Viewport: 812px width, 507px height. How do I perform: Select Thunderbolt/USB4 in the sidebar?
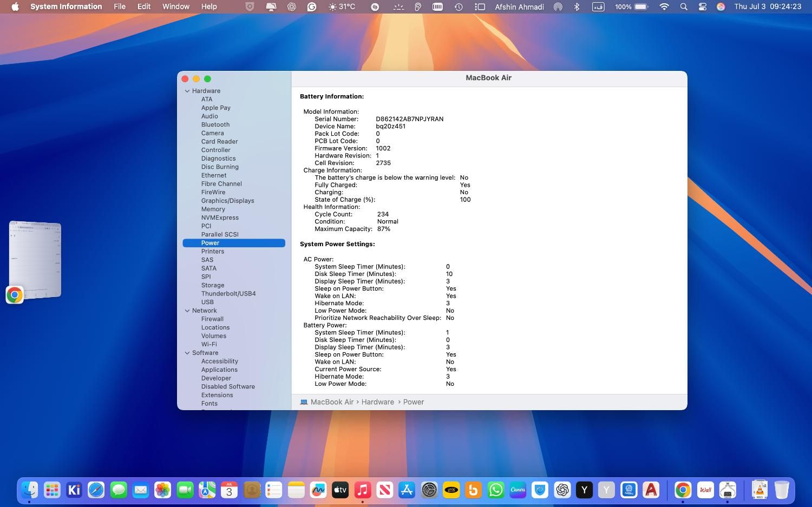[x=228, y=294]
